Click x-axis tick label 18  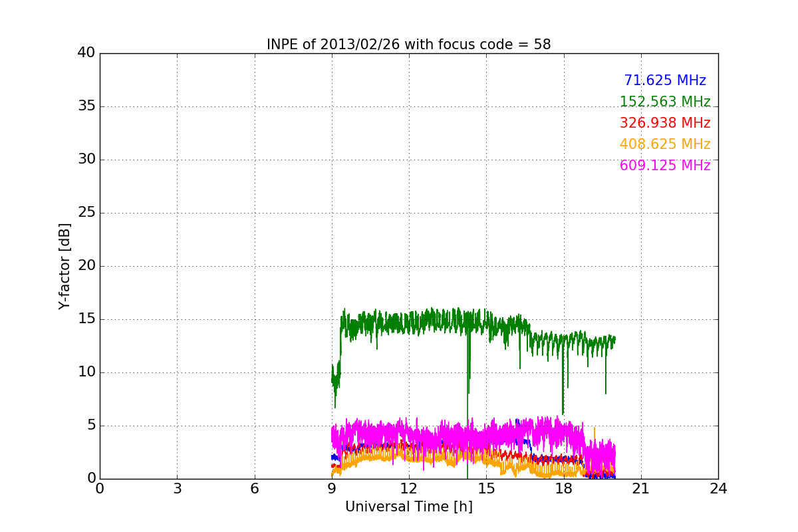[x=564, y=489]
